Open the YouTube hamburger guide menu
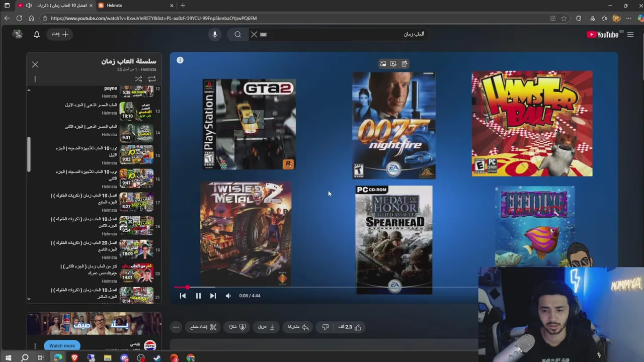The height and width of the screenshot is (362, 644). (630, 34)
